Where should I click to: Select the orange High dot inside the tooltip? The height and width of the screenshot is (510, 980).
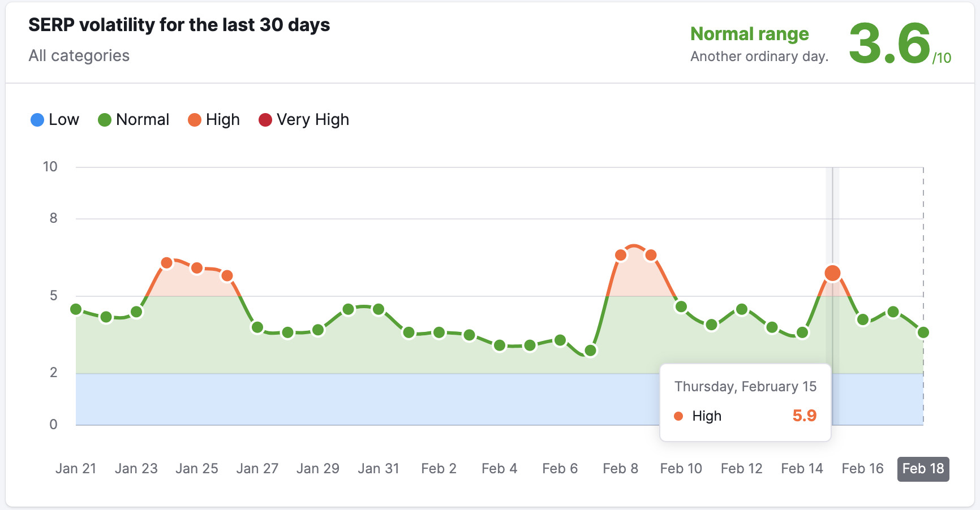click(678, 416)
